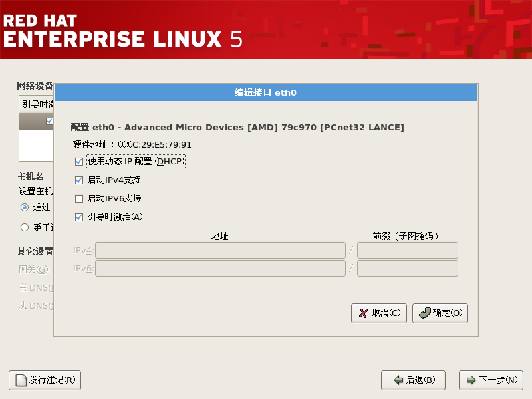
Task: Disable the 启动IPv4支持 checkbox
Action: coord(79,180)
